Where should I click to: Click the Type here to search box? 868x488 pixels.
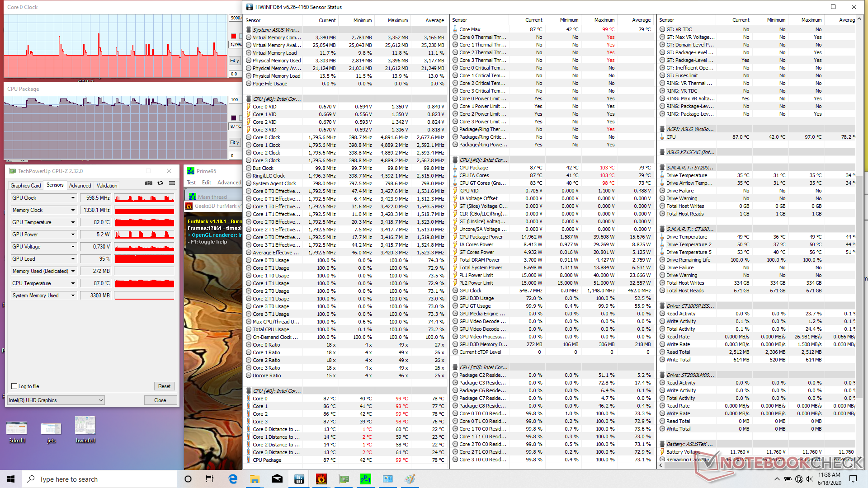(x=99, y=479)
